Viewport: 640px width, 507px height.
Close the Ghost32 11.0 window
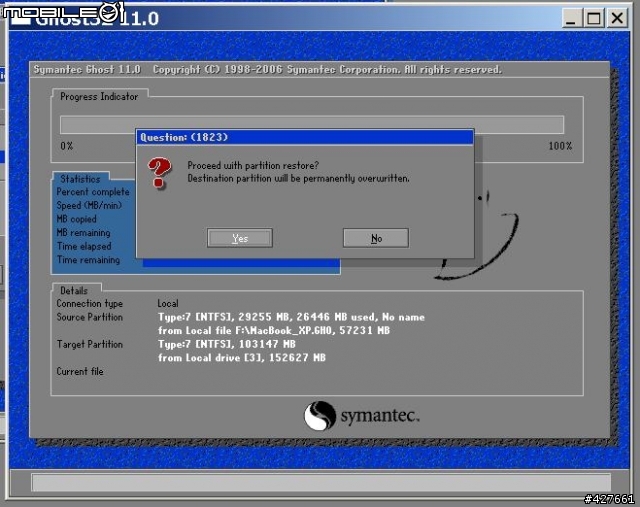point(617,18)
